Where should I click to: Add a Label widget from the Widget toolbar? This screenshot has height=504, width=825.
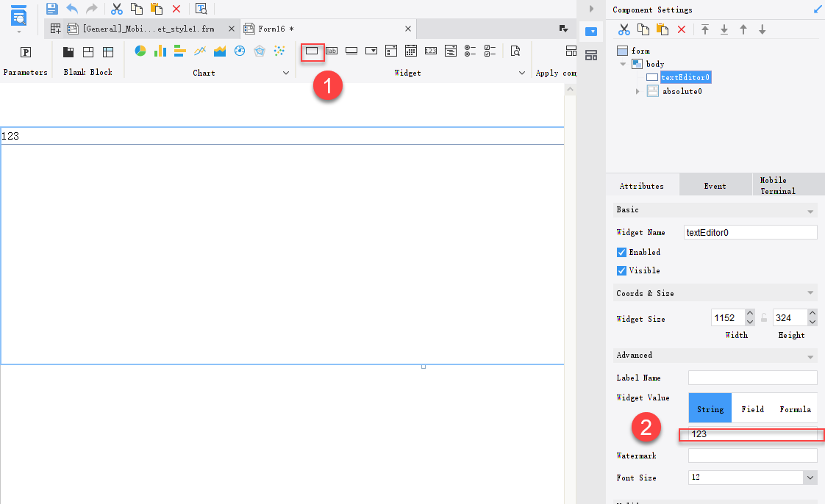[x=332, y=51]
